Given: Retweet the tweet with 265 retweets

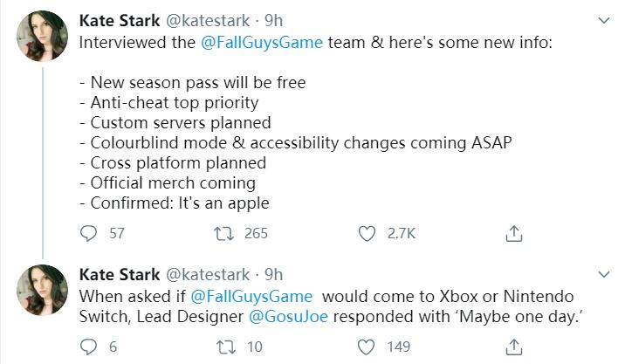Looking at the screenshot, I should click(223, 234).
